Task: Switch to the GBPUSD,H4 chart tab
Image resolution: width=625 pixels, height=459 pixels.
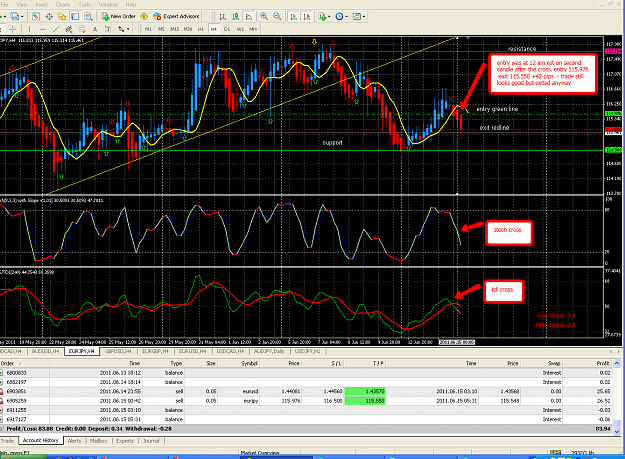Action: (x=118, y=351)
